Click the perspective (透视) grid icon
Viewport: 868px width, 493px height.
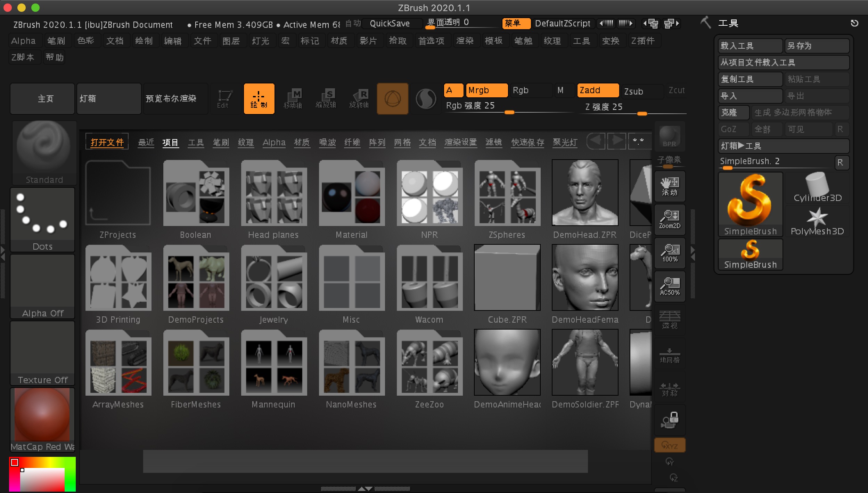point(670,320)
